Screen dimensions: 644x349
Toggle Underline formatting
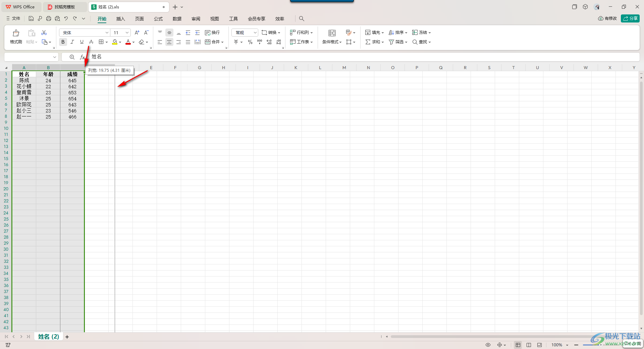click(82, 42)
